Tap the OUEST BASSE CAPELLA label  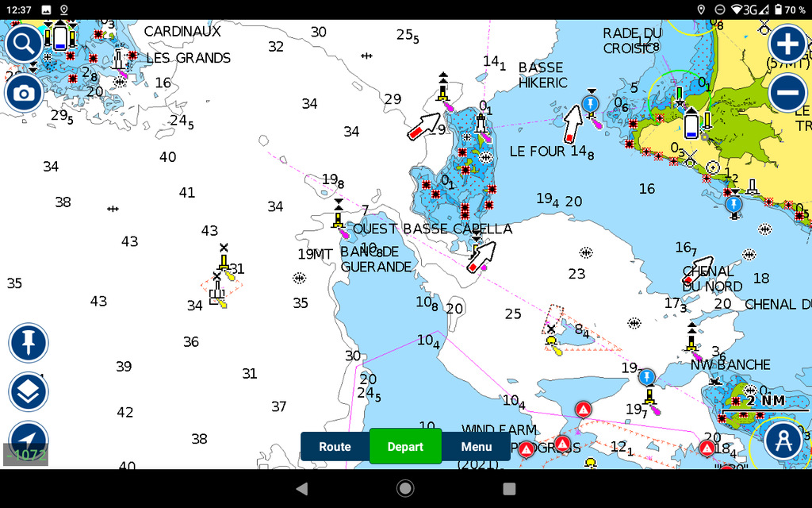tap(432, 229)
